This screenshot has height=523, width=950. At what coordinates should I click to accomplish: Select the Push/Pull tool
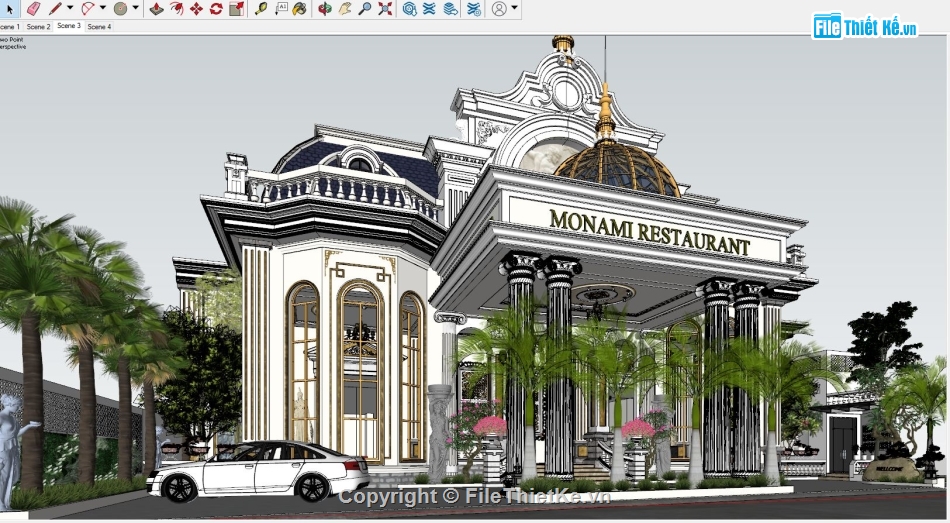pyautogui.click(x=156, y=8)
